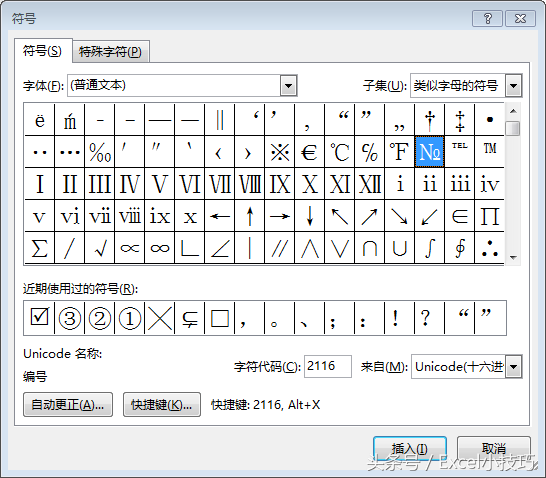Click the 自动更正(A)... button

click(x=68, y=405)
